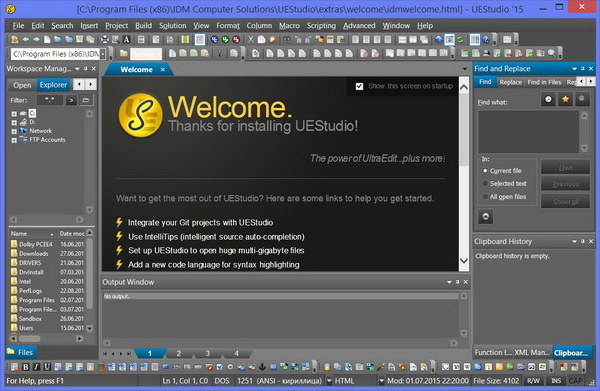Viewport: 600px width, 391px height.
Task: Switch to the Replace tab
Action: pyautogui.click(x=510, y=82)
